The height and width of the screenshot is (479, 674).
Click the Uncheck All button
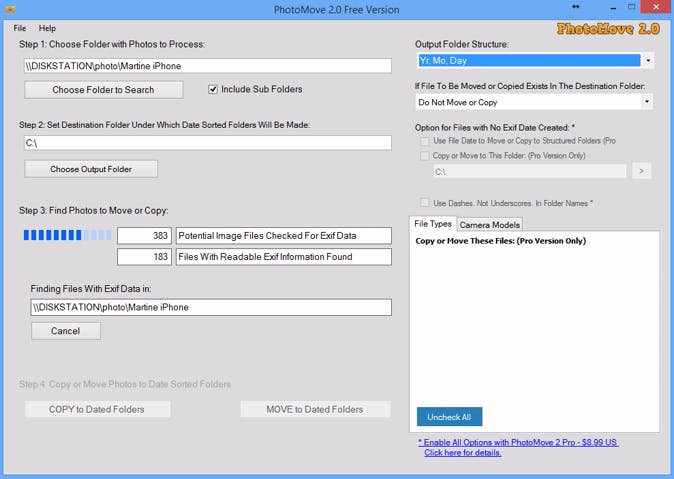(449, 417)
